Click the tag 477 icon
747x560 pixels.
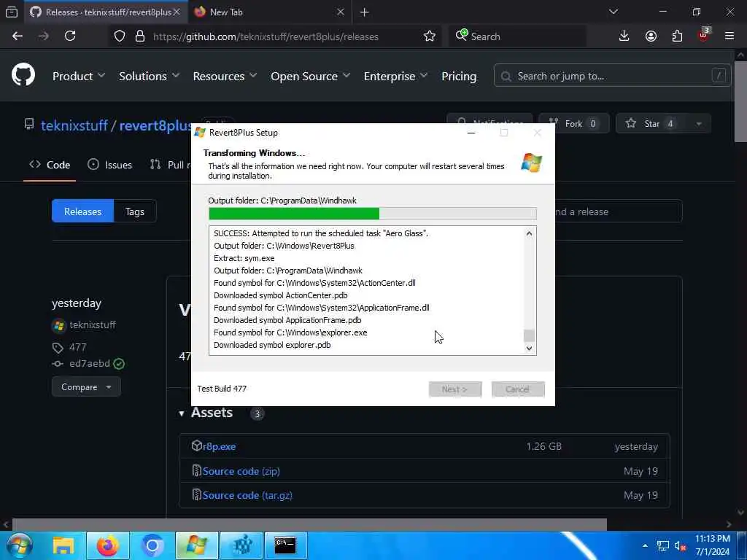coord(58,348)
